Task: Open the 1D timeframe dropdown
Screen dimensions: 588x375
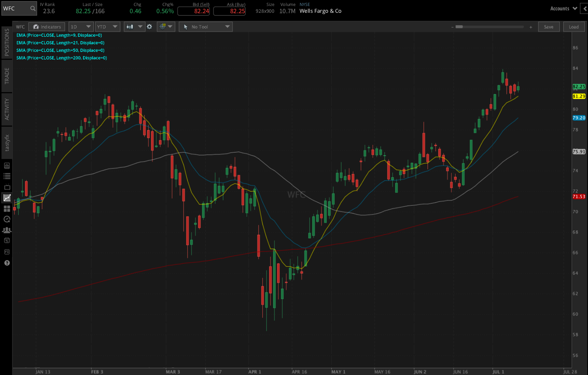Action: [x=81, y=27]
